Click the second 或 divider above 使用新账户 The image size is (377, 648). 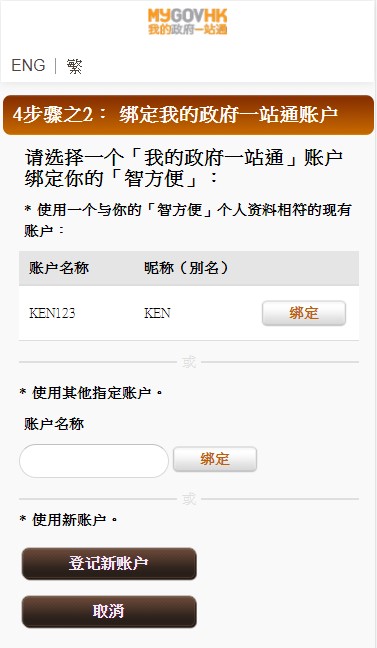click(x=189, y=499)
